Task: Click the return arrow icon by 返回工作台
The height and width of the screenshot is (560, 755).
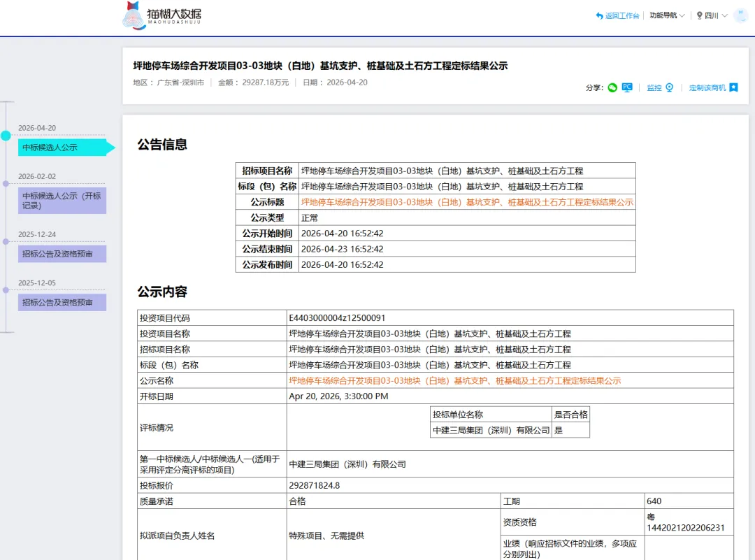Action: (600, 15)
